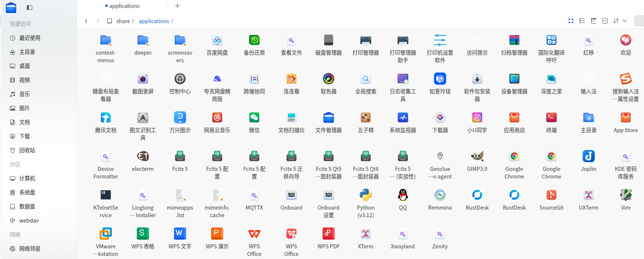Viewport: 644px width, 259px height.
Task: Select the Joplin app icon
Action: pos(589,156)
